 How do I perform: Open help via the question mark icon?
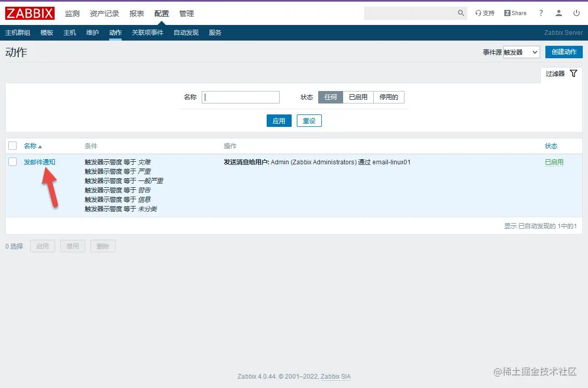[x=541, y=13]
